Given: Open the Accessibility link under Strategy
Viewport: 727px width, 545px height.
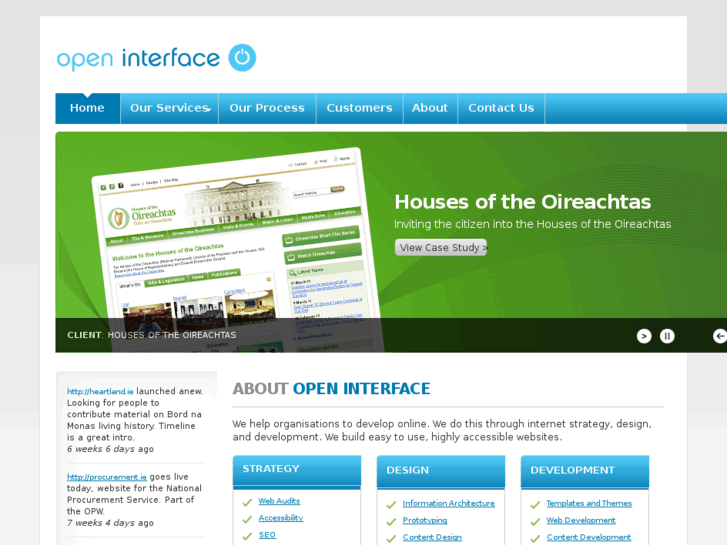Looking at the screenshot, I should (281, 518).
